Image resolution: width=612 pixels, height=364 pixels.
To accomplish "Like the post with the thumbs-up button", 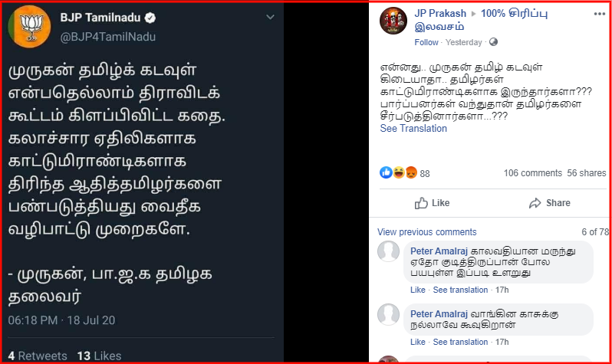I will click(x=432, y=203).
